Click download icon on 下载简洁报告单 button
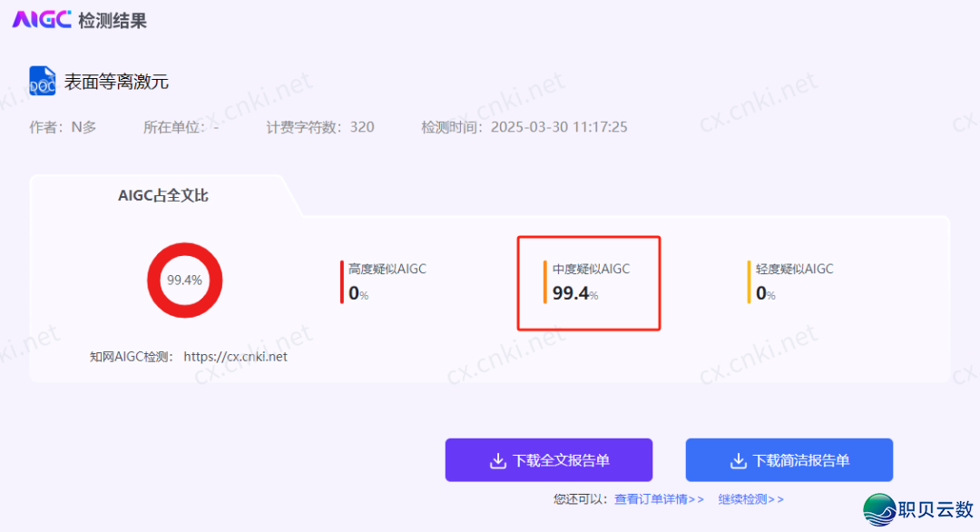980x532 pixels. (x=738, y=460)
